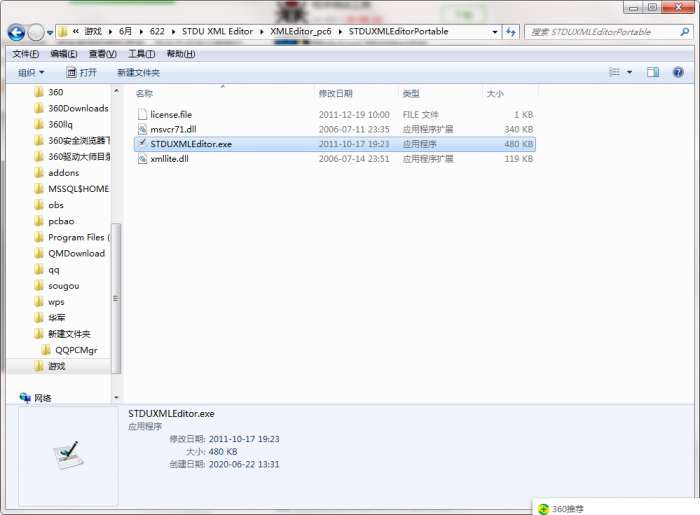Viewport: 700px width, 515px height.
Task: Click the sidebar scroll down arrow
Action: [x=116, y=397]
